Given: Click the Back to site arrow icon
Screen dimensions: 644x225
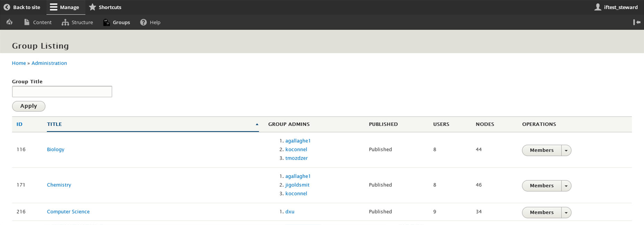Looking at the screenshot, I should (x=7, y=7).
